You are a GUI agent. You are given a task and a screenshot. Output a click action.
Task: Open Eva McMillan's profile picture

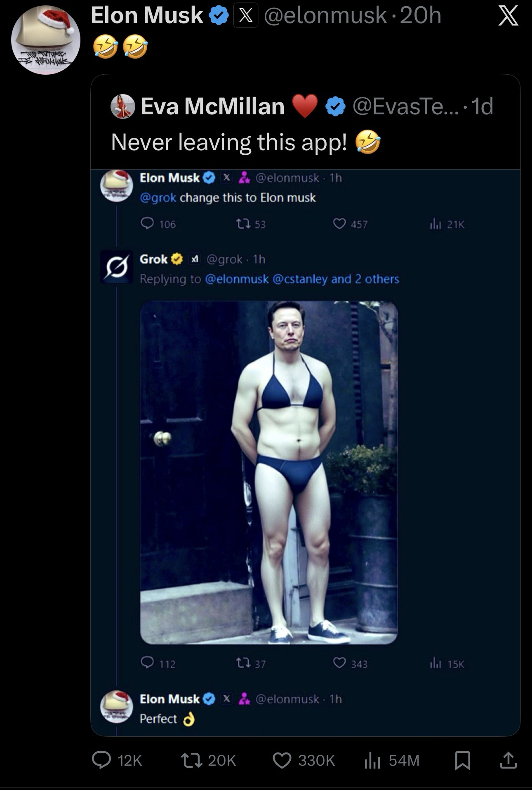coord(123,106)
